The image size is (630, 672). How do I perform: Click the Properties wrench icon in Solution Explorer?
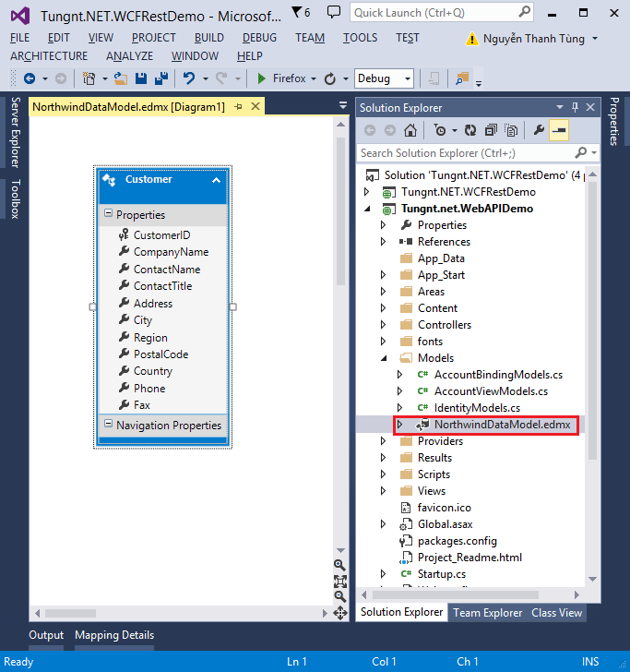[x=539, y=130]
